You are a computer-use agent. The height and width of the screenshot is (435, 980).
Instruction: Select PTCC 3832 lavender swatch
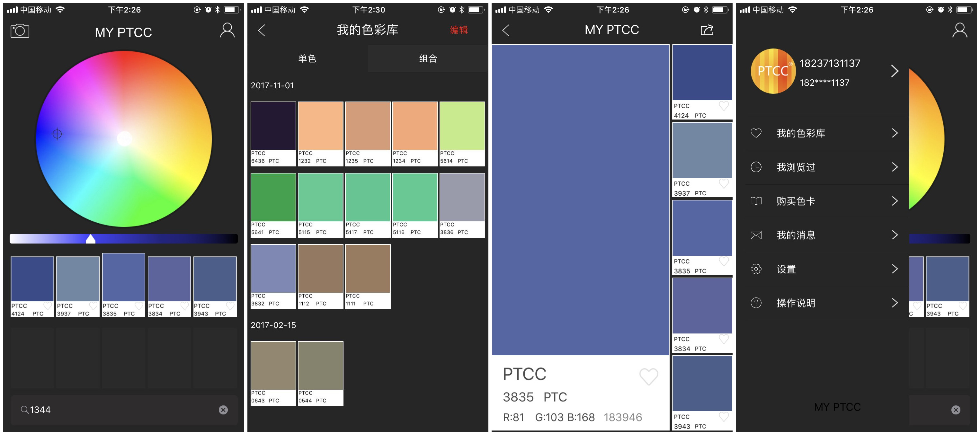click(x=273, y=276)
